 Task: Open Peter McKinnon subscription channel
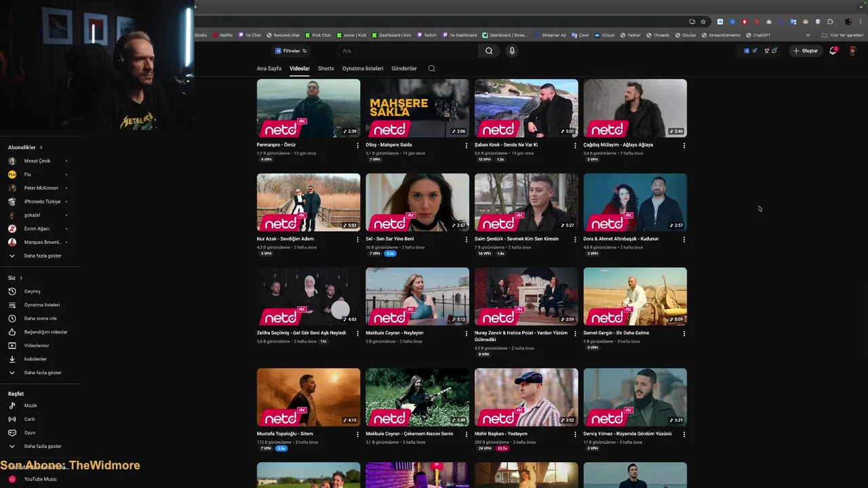(x=40, y=188)
